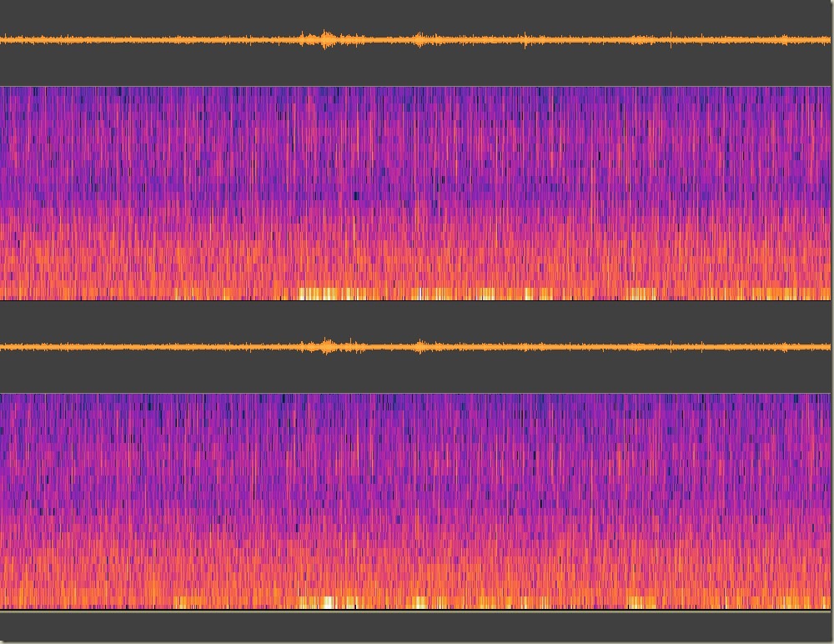Image resolution: width=834 pixels, height=644 pixels.
Task: Click the dark blue spot in top spectrogram's center
Action: click(357, 197)
